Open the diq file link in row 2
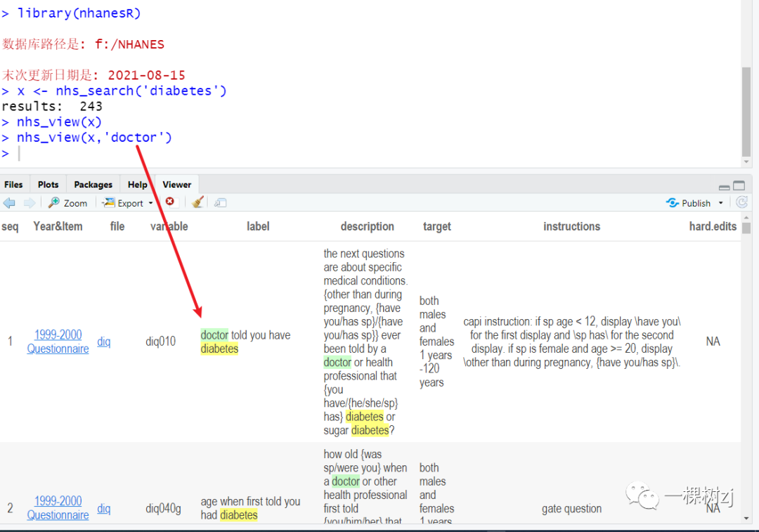 [x=104, y=508]
